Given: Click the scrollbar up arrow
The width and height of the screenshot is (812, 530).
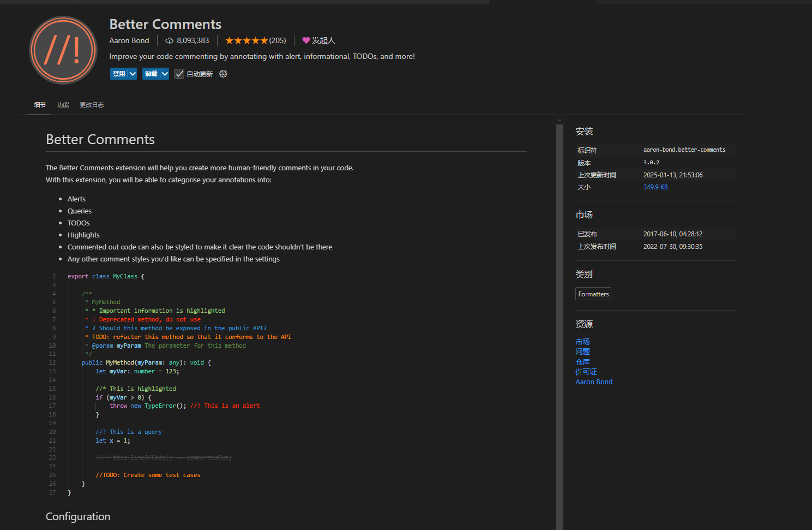Looking at the screenshot, I should [560, 120].
